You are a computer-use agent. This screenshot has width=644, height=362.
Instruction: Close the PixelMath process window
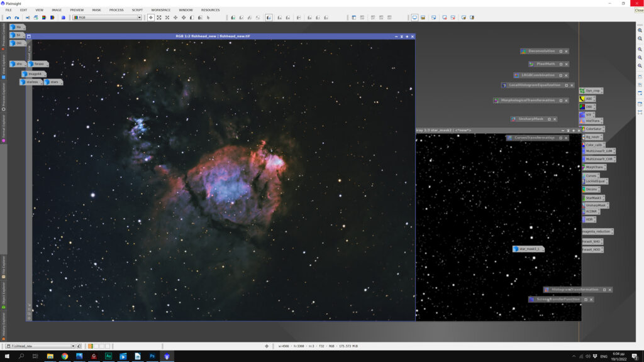[566, 63]
